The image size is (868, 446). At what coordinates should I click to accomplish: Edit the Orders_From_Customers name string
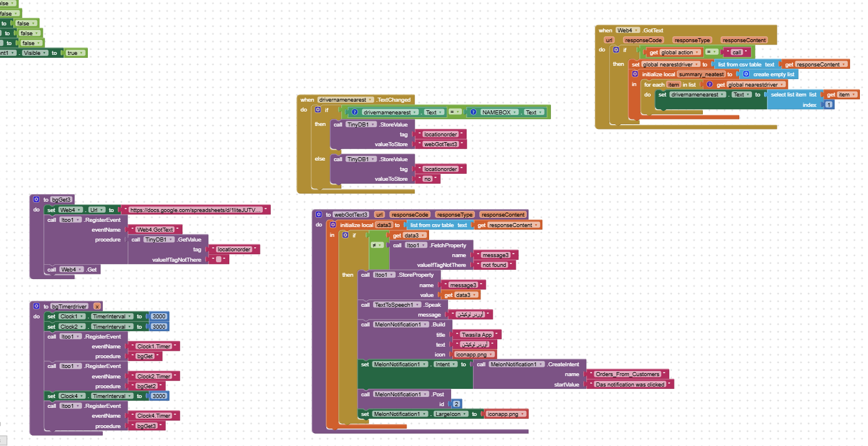point(629,374)
